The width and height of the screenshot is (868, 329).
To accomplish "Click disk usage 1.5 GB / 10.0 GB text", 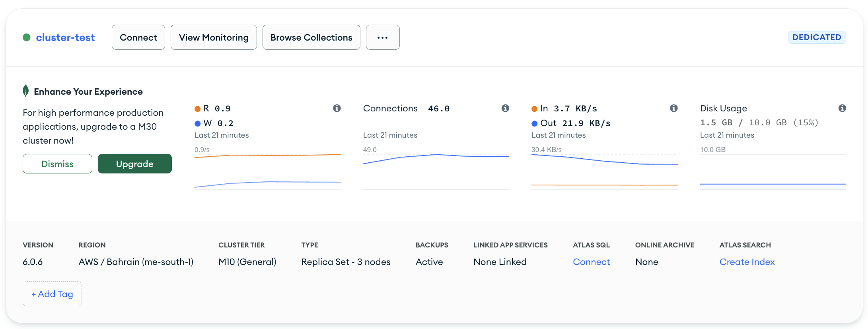I will (759, 123).
